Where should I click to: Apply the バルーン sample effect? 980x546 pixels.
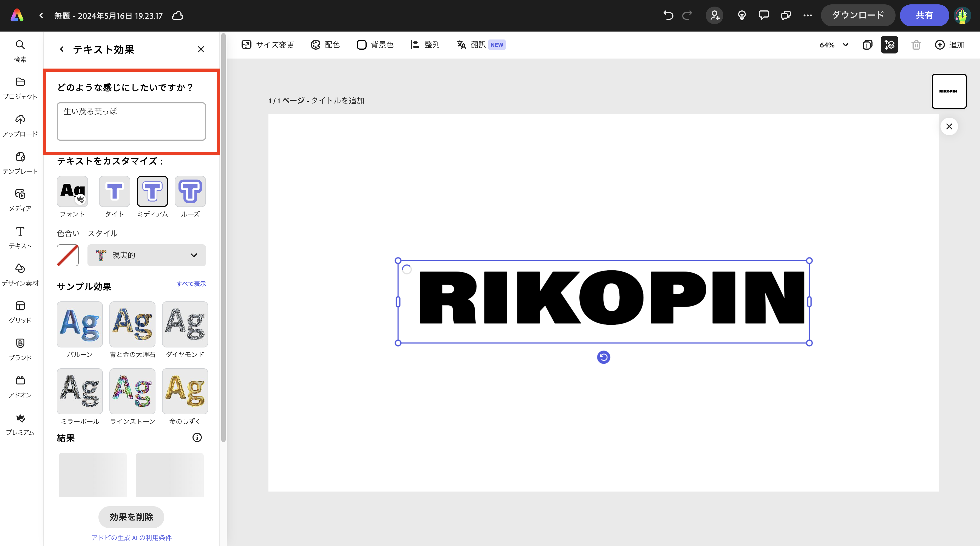point(80,324)
